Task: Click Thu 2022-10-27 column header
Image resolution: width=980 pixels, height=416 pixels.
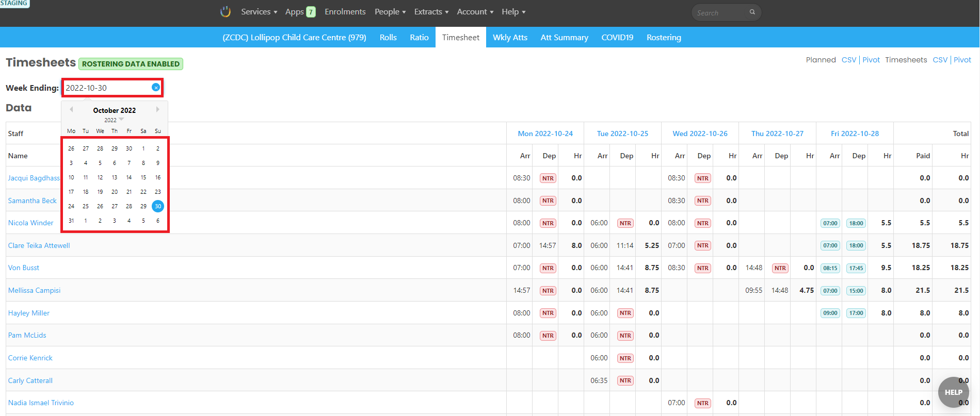Action: point(777,134)
